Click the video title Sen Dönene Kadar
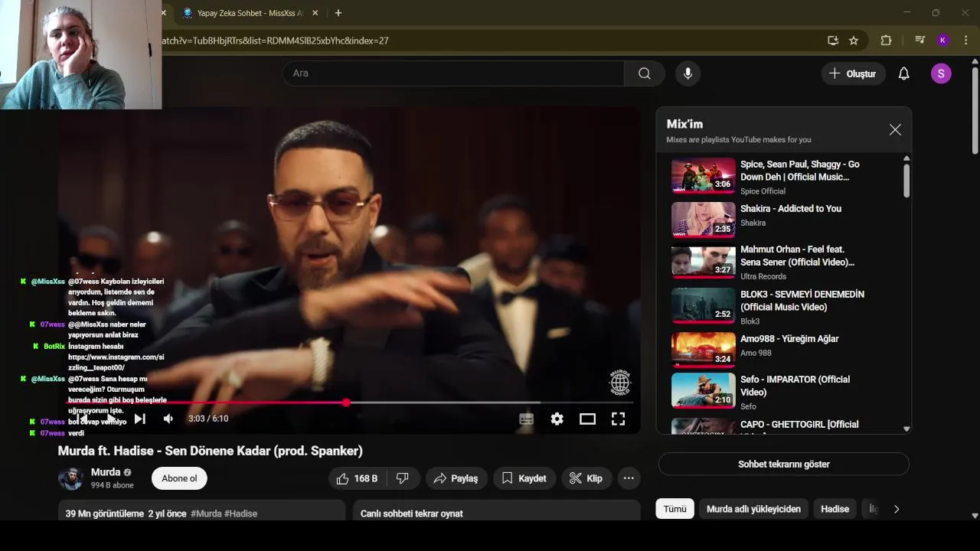This screenshot has height=551, width=980. (x=211, y=451)
